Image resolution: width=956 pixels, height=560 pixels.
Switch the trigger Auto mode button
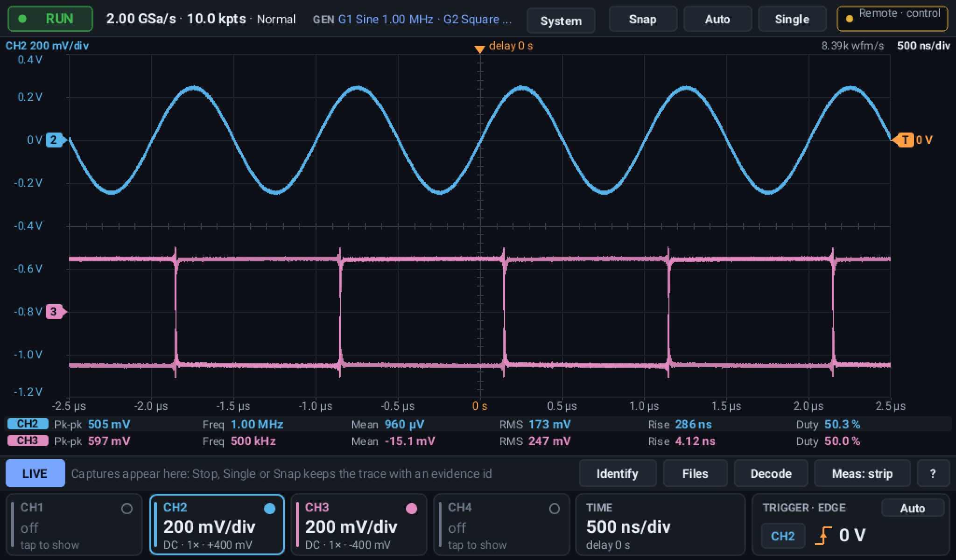coord(913,508)
